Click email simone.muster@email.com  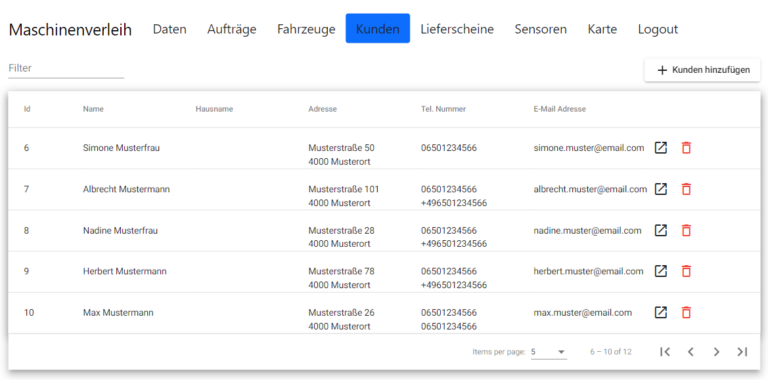[x=589, y=148]
